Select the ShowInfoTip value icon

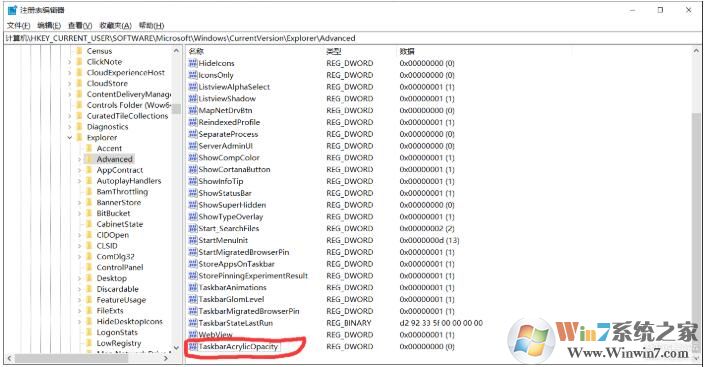pyautogui.click(x=193, y=181)
